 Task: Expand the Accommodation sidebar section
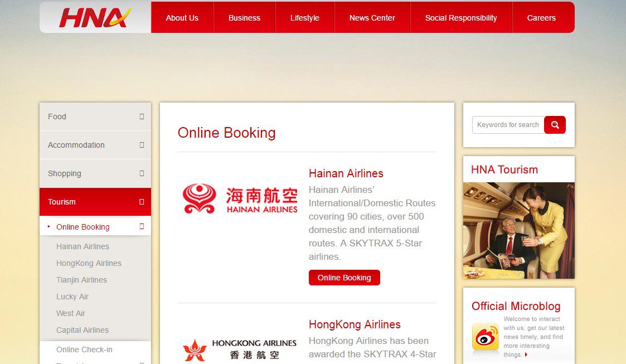[x=142, y=145]
